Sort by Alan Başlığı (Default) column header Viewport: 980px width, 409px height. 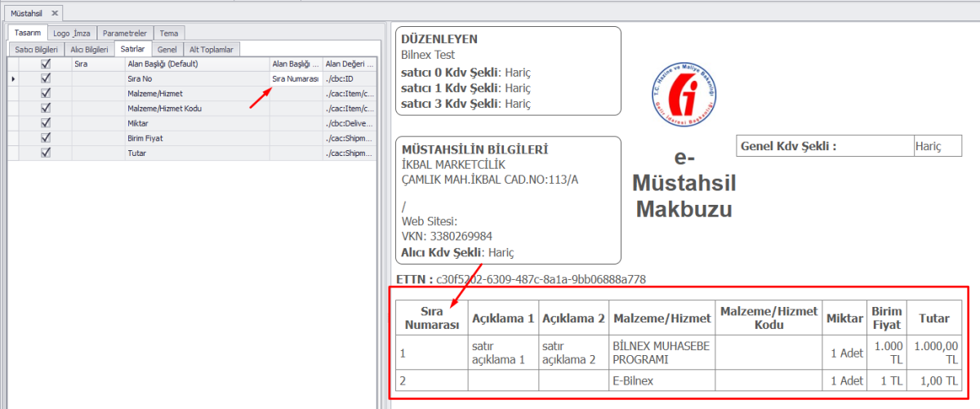[196, 64]
